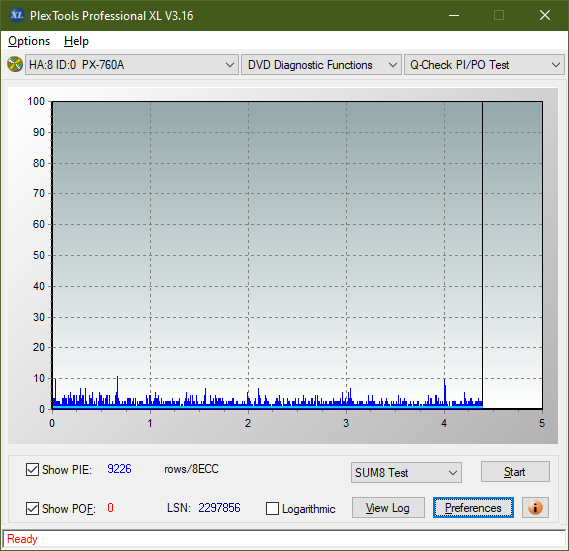Click the rows/8ECC label
Viewport: 569px width, 551px height.
coord(191,469)
